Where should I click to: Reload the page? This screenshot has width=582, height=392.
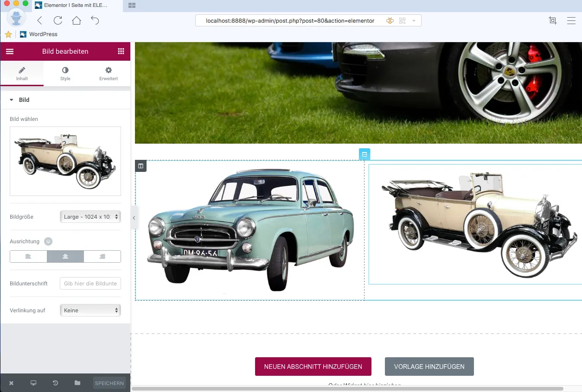[58, 20]
